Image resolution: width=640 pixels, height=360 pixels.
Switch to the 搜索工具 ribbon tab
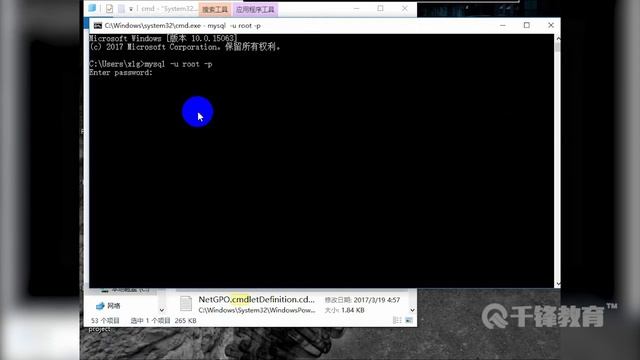(x=215, y=9)
